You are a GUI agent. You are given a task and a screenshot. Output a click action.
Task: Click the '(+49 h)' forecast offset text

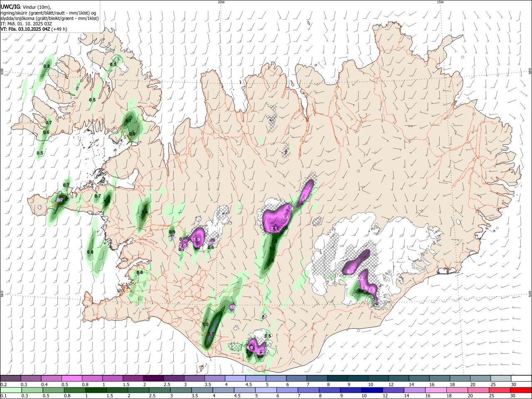[x=59, y=29]
